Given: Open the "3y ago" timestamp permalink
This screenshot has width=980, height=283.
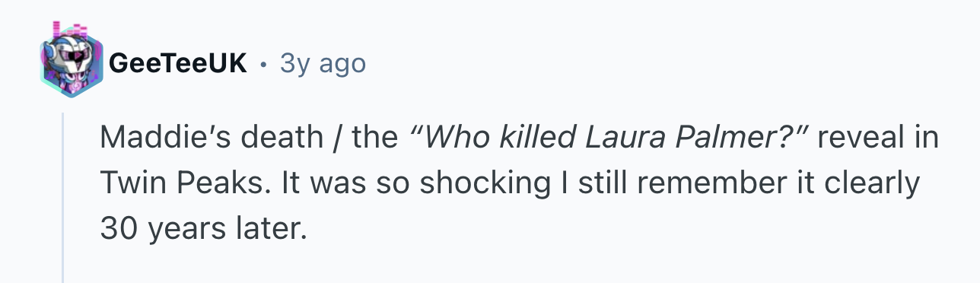Looking at the screenshot, I should coord(323,64).
